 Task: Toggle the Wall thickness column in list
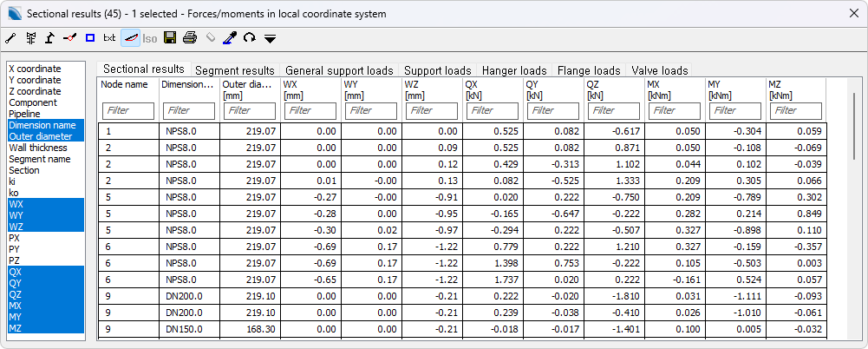[35, 148]
